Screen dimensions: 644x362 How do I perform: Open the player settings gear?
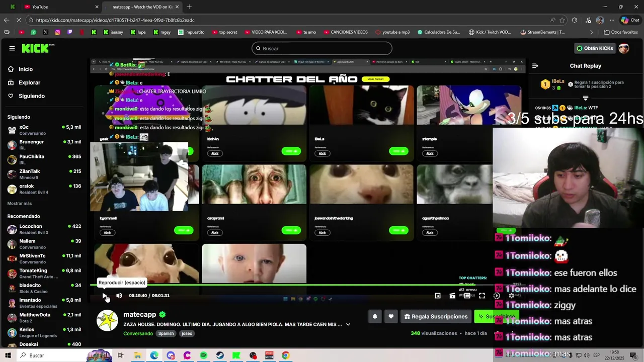coord(512,296)
